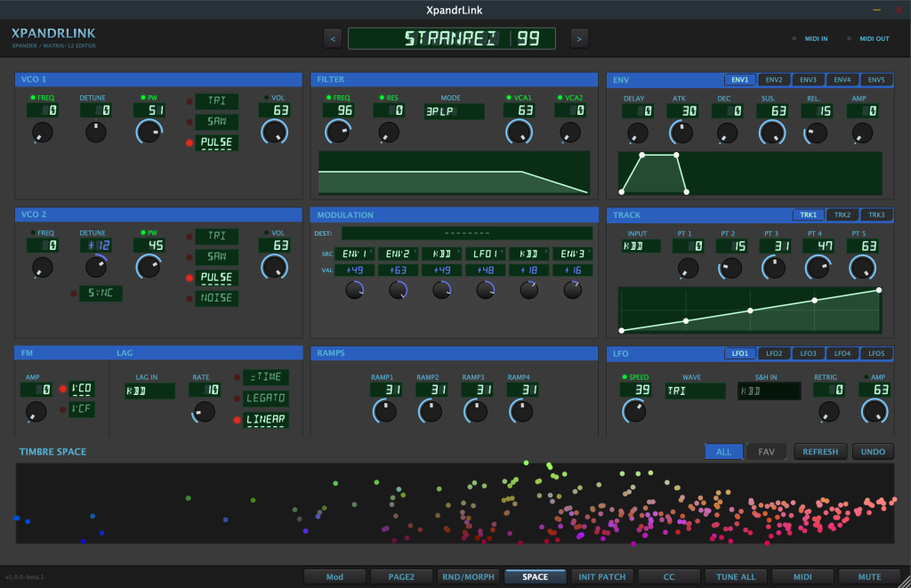Click the UNDO button

(x=873, y=452)
